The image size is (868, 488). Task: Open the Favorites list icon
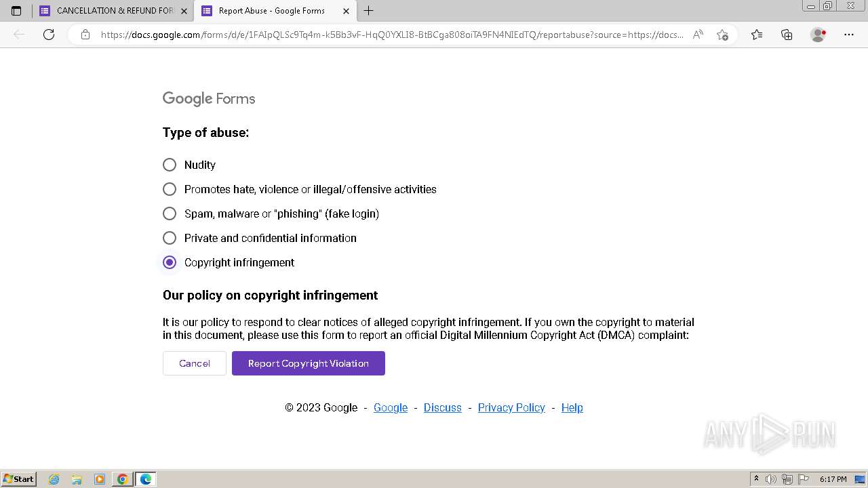[757, 35]
